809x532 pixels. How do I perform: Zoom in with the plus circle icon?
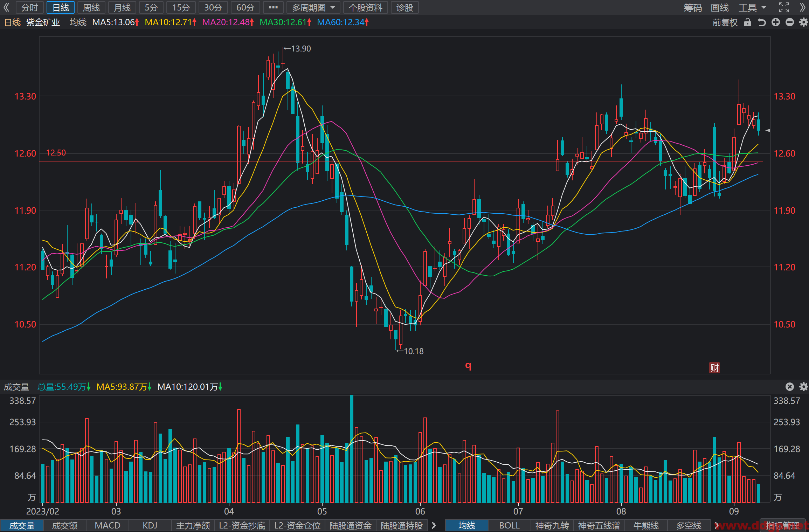tap(776, 22)
